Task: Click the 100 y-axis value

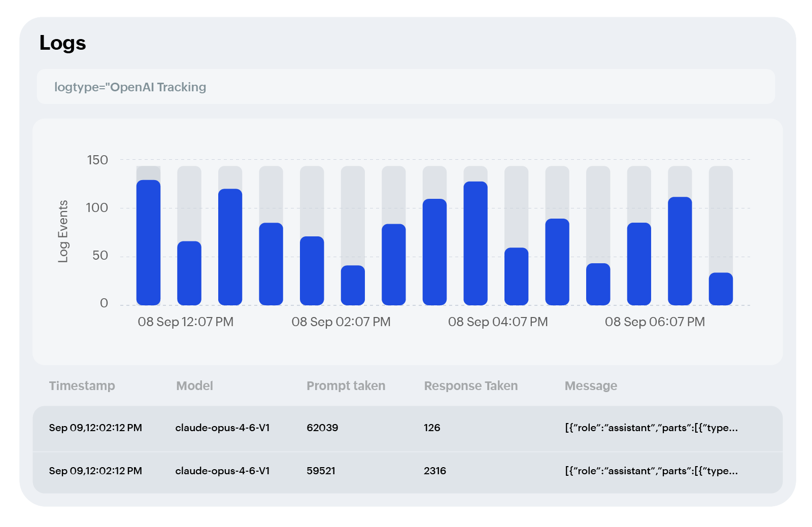Action: click(x=97, y=208)
